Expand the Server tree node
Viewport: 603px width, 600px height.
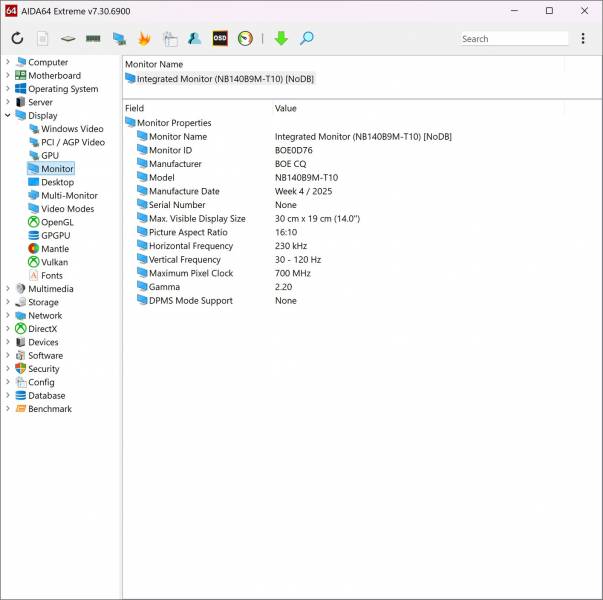pos(8,102)
